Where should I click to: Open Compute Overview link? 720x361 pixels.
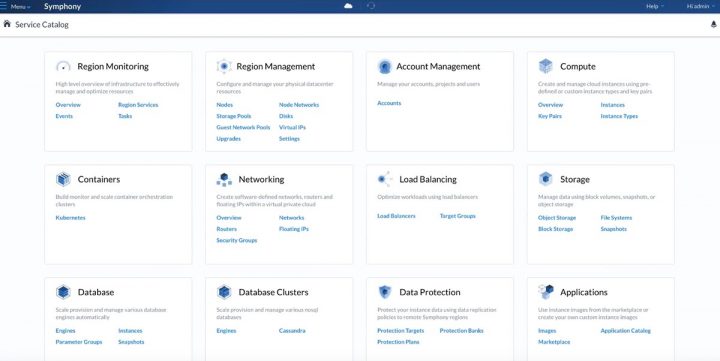pyautogui.click(x=550, y=105)
